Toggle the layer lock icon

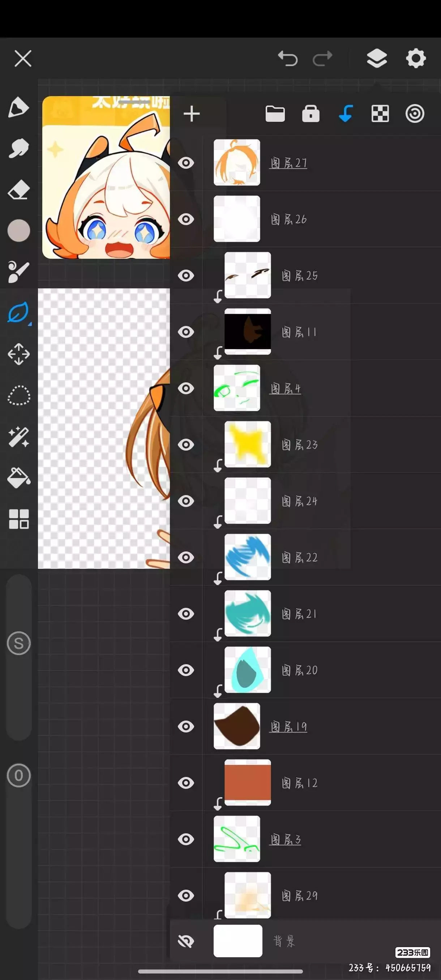pyautogui.click(x=311, y=114)
